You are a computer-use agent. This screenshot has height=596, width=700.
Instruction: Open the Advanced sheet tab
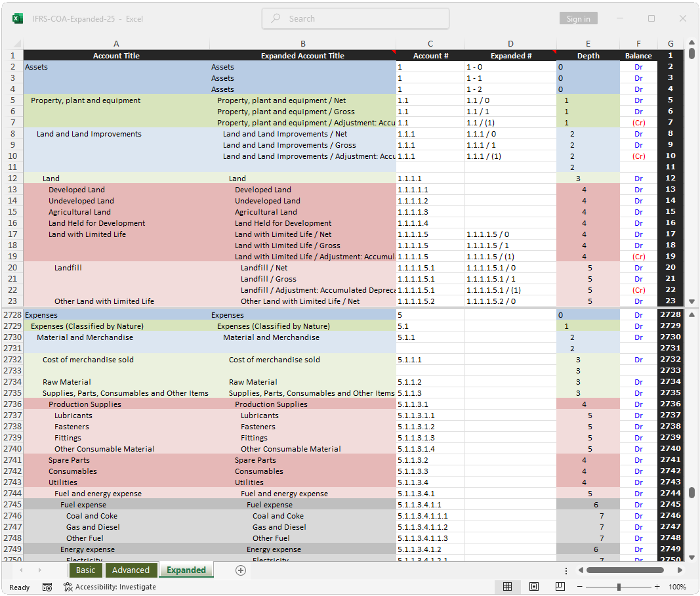pos(131,570)
